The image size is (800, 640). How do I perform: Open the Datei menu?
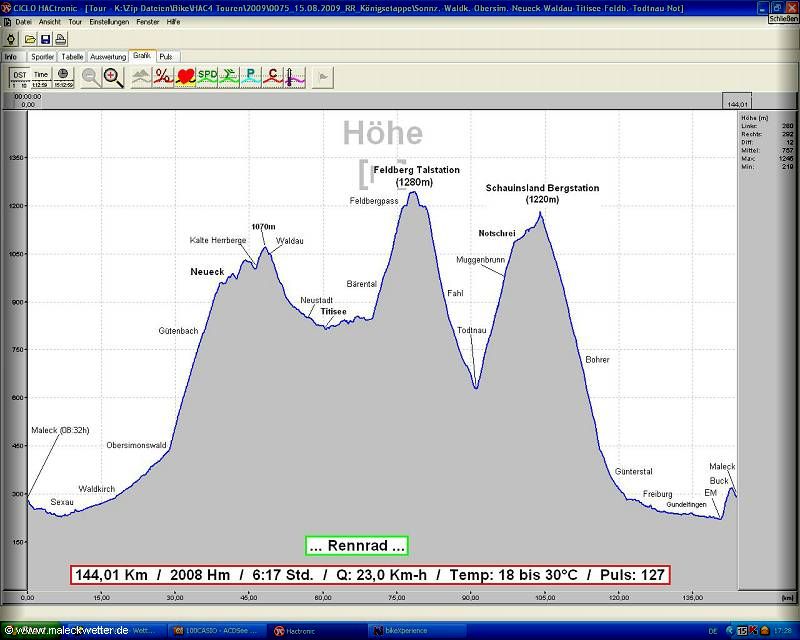pos(23,21)
